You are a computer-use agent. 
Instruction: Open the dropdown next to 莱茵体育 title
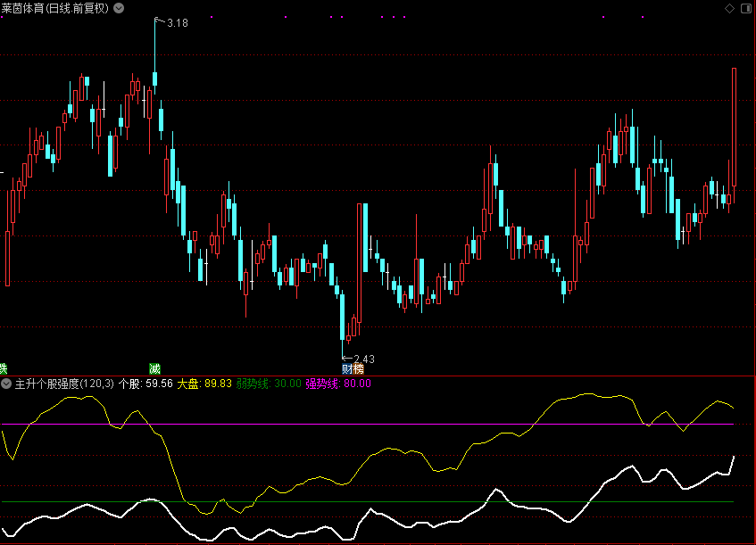pos(119,8)
